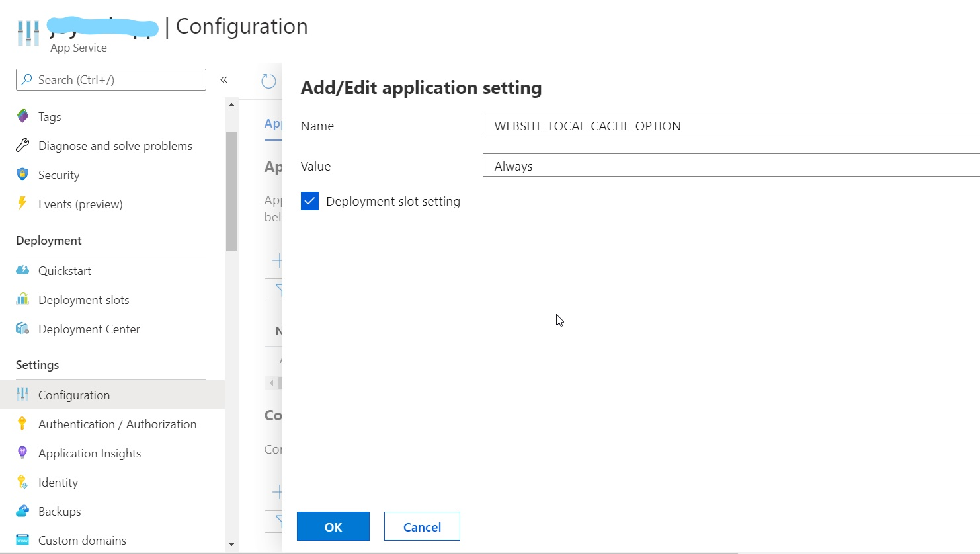Select the Deployment slots icon
980x554 pixels.
pyautogui.click(x=22, y=299)
